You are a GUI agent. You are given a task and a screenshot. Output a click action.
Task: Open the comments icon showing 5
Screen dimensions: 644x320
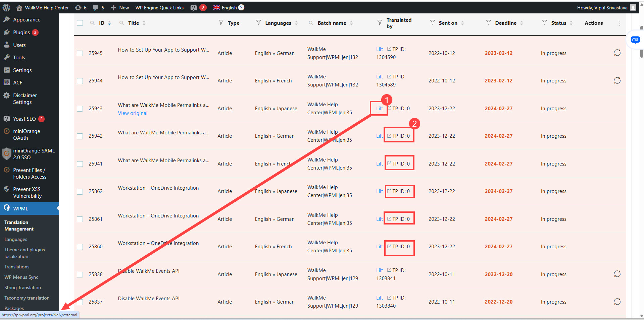click(98, 7)
